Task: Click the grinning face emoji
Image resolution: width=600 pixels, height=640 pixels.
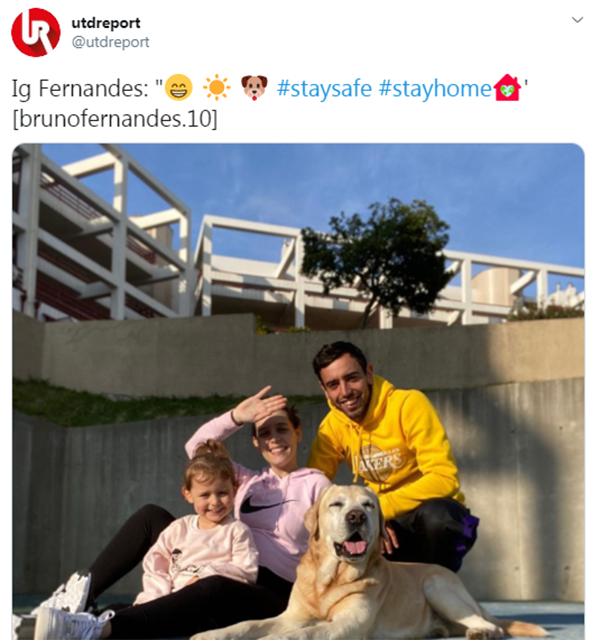Action: tap(178, 87)
